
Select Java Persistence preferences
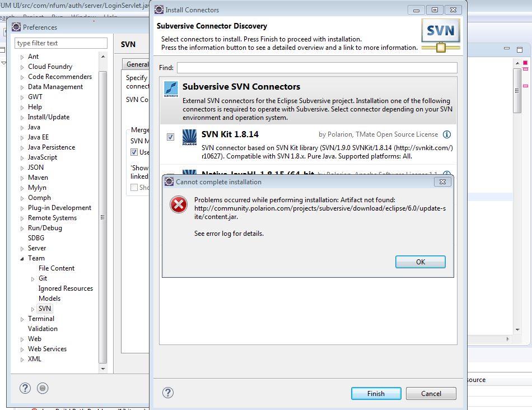(x=52, y=147)
